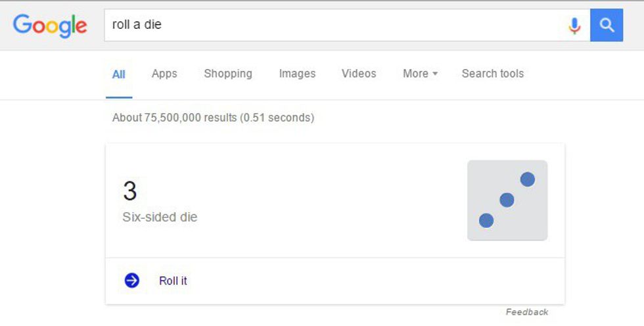This screenshot has height=326, width=644.
Task: Click the bottom-left dot on the die
Action: pos(486,221)
